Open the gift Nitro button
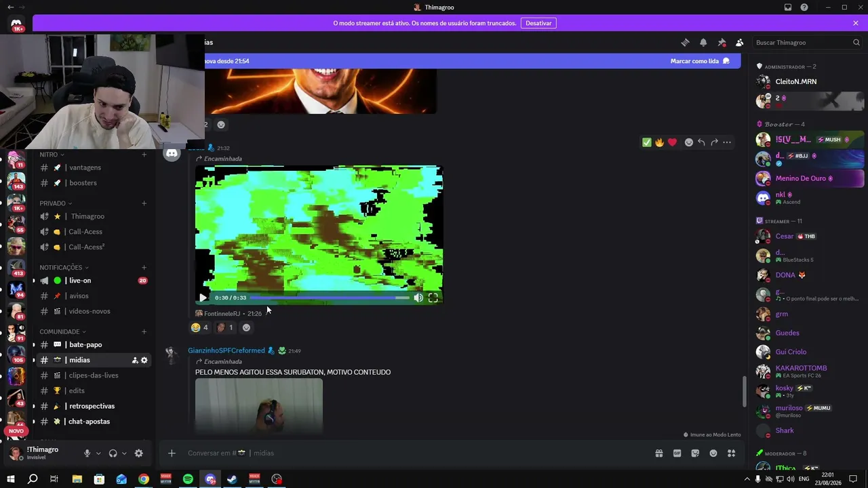 point(659,453)
